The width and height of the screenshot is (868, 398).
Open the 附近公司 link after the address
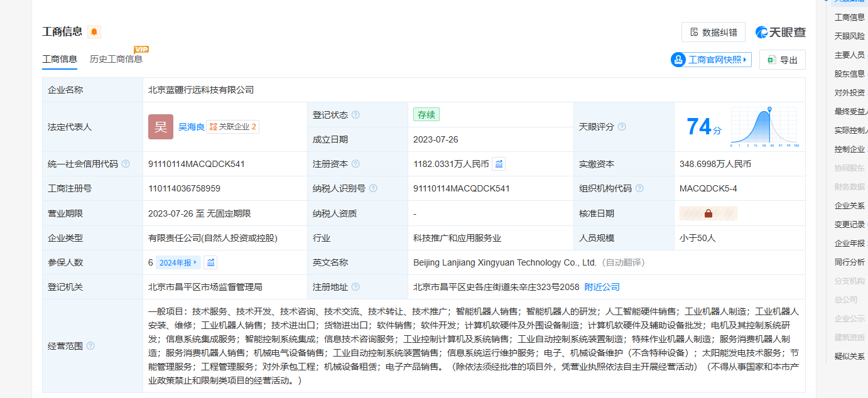pos(602,287)
